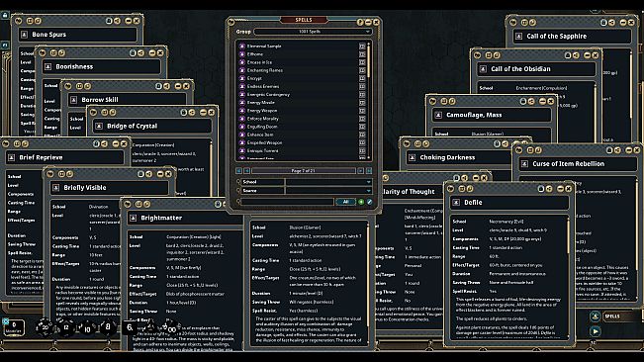Screen dimensions: 644x362
Task: Click shortcut icon at Bone Spurs top-left
Action: 18,21
